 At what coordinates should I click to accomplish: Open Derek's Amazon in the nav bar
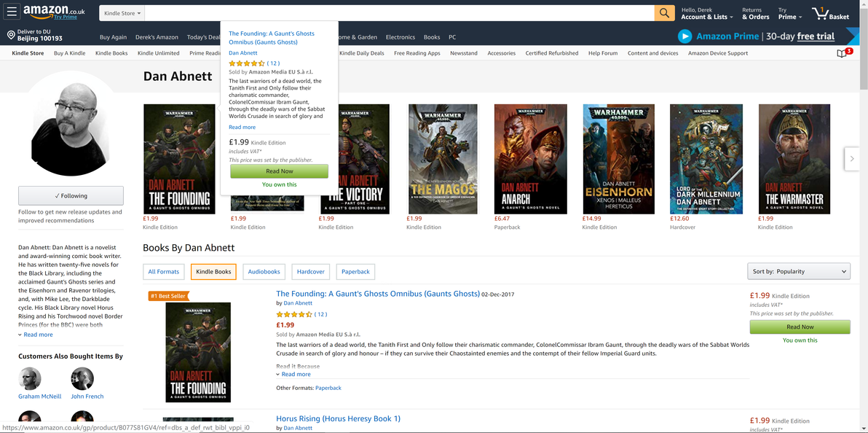[157, 37]
